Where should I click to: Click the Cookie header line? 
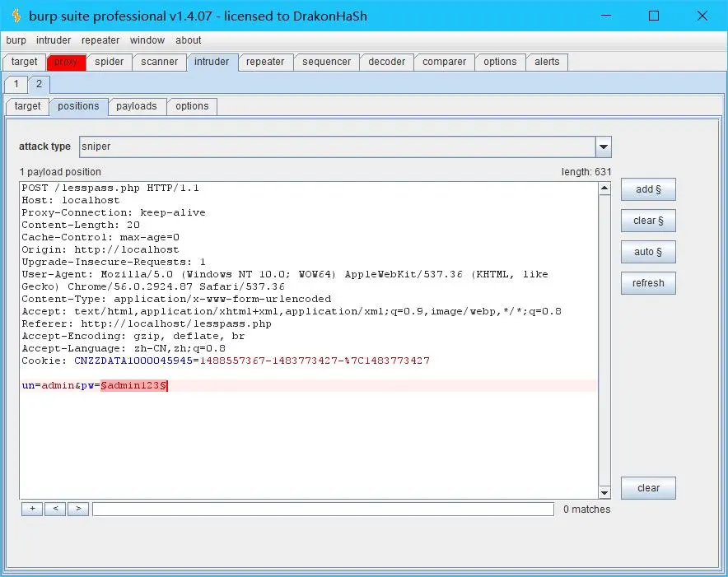point(226,361)
